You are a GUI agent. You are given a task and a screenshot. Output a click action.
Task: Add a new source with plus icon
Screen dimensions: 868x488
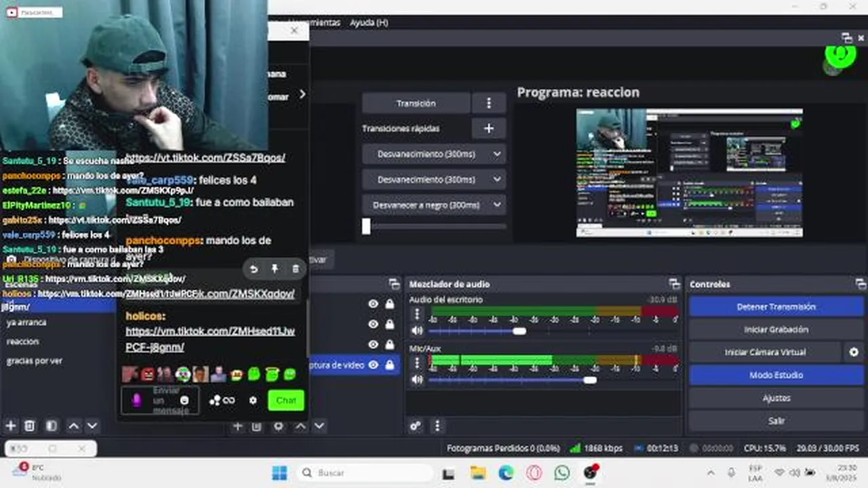pyautogui.click(x=237, y=426)
